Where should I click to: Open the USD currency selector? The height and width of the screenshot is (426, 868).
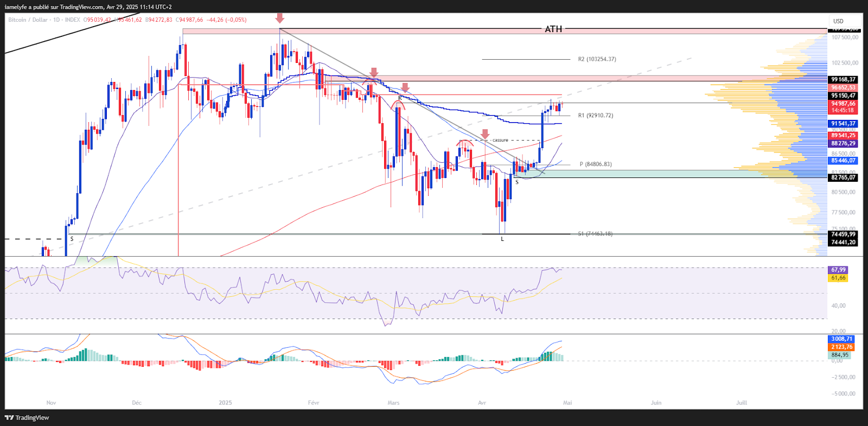click(x=838, y=21)
